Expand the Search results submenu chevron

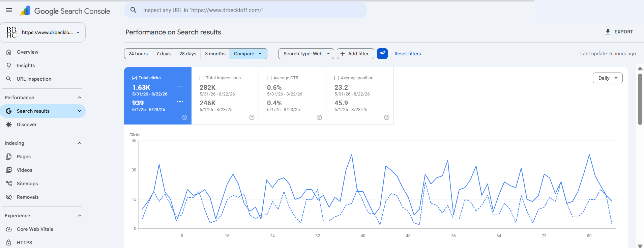pos(80,111)
